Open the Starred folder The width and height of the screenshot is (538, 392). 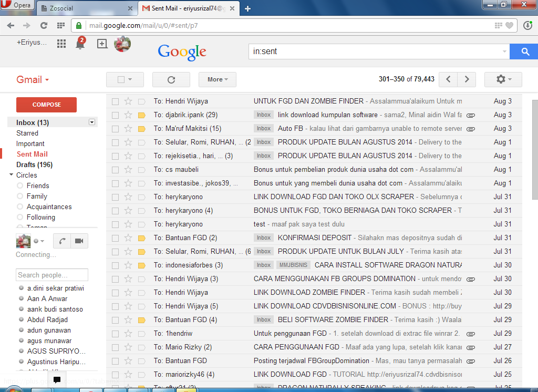point(27,133)
